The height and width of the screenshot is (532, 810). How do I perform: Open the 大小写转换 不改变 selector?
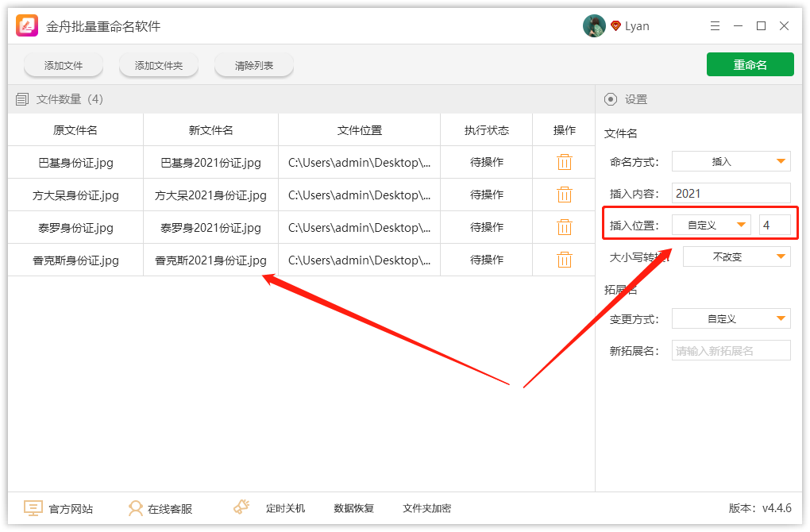736,256
